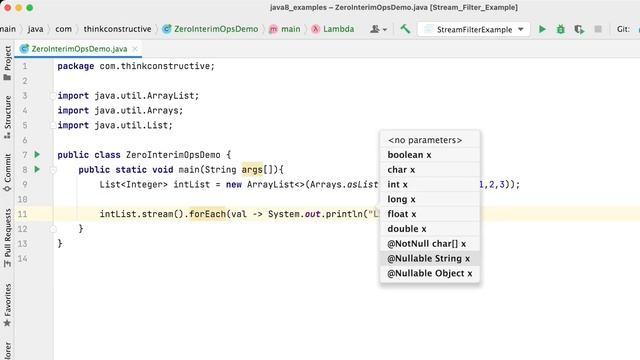640x360 pixels.
Task: Run the StreamFilterExample configuration
Action: click(542, 29)
